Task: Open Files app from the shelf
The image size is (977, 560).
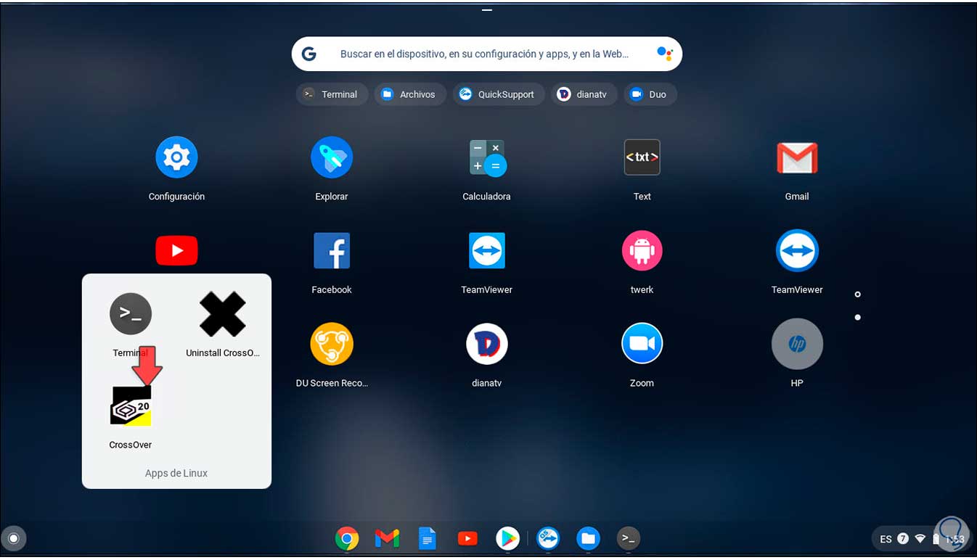Action: pos(589,538)
